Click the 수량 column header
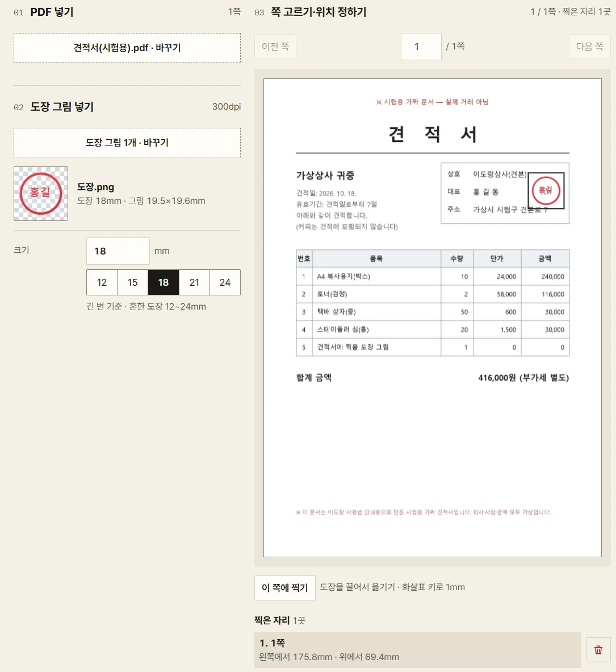Screen dimensions: 616x672 click(x=456, y=258)
